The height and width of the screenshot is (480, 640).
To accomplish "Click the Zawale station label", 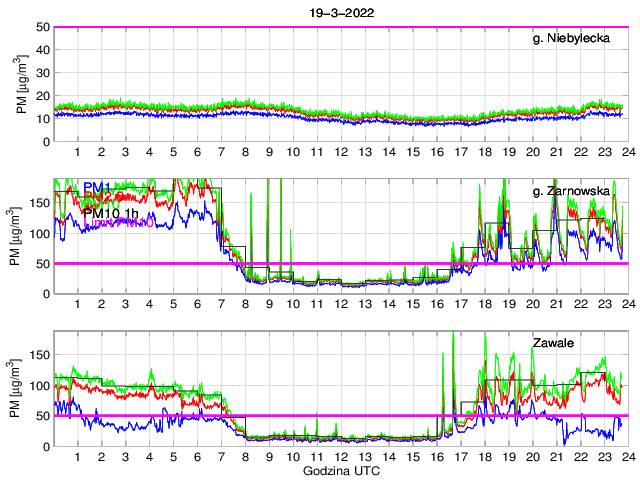I will 552,342.
